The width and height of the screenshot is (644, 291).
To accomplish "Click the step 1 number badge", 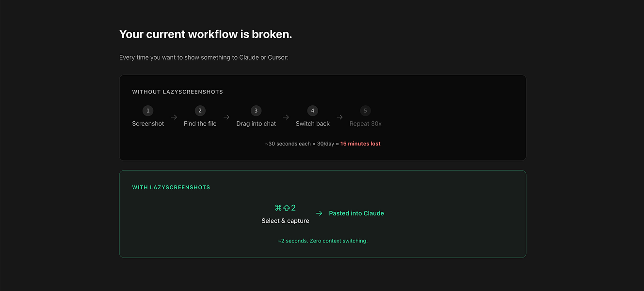I will click(x=148, y=111).
